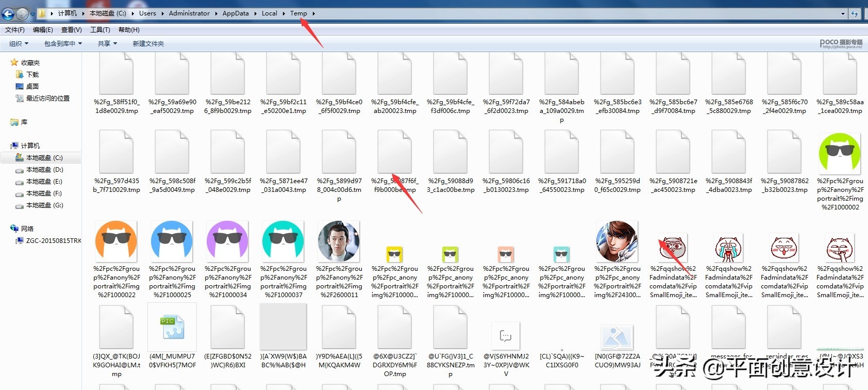
Task: Open the 共享 dropdown menu
Action: [107, 44]
